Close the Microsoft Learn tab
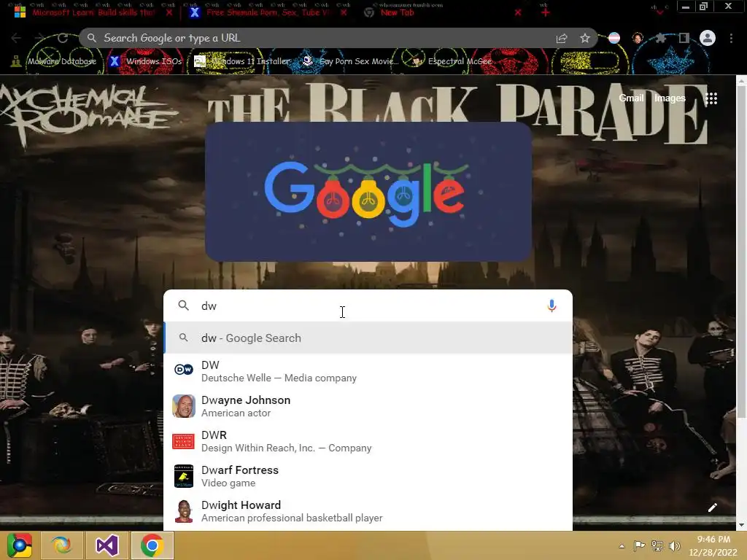This screenshot has height=560, width=747. click(x=169, y=12)
